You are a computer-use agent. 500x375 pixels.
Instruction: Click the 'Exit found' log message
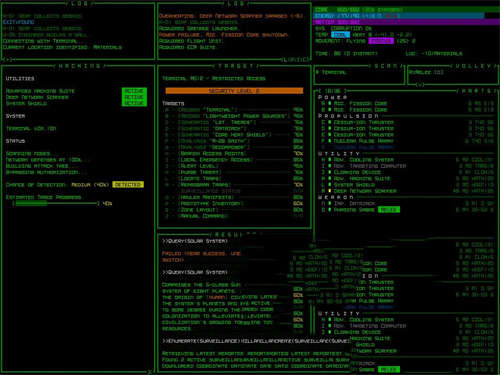point(19,22)
